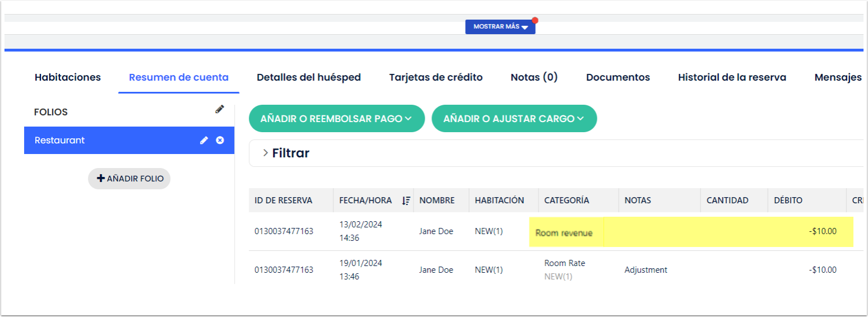
Task: Open the Mensajes tab
Action: tap(838, 77)
